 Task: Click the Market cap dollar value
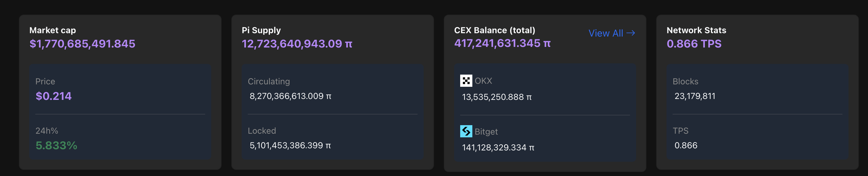82,44
